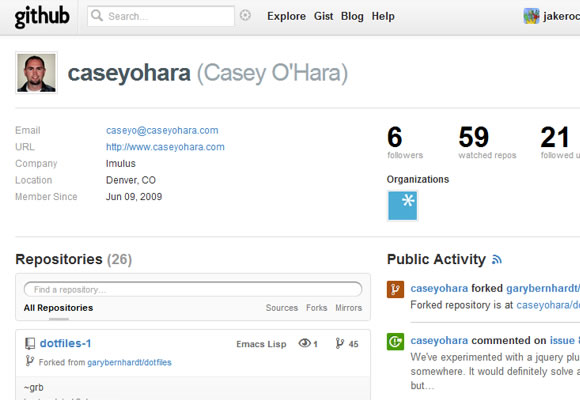
Task: Click jakeroc user avatar icon
Action: click(531, 16)
